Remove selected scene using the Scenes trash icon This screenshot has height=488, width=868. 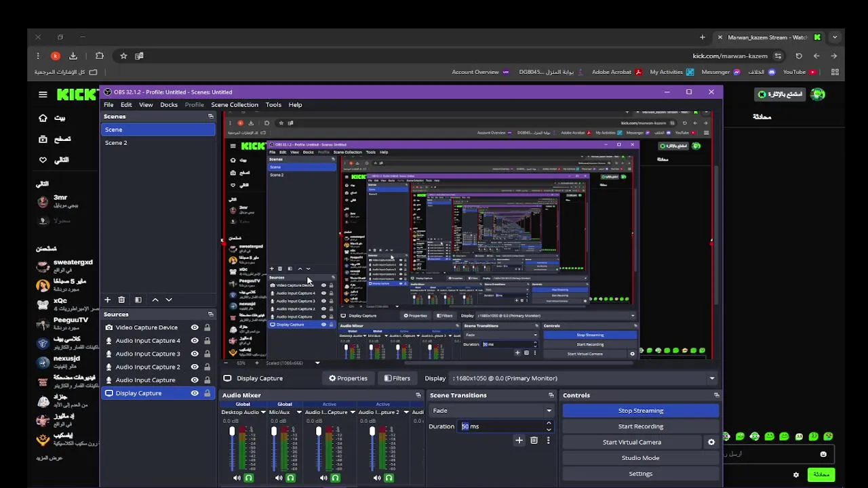pyautogui.click(x=121, y=300)
